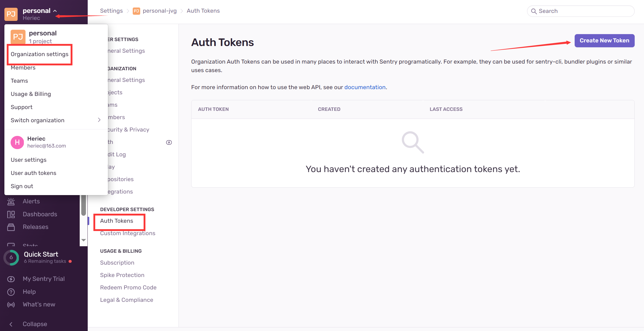
Task: Select User auth tokens menu entry
Action: (x=33, y=173)
